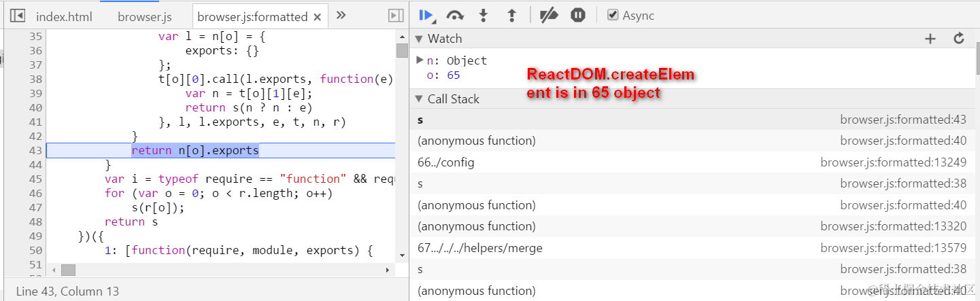Image resolution: width=980 pixels, height=301 pixels.
Task: Click line number 38 in the gutter
Action: tap(35, 79)
